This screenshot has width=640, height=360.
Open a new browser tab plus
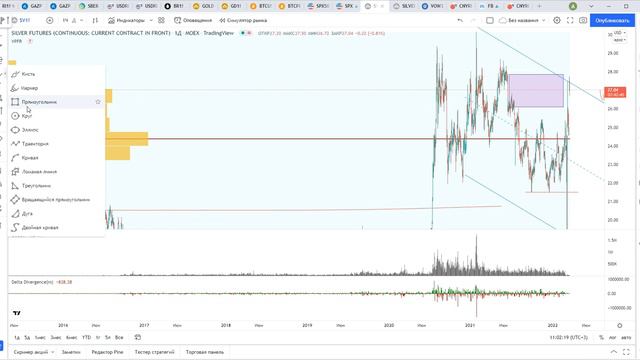coord(539,6)
